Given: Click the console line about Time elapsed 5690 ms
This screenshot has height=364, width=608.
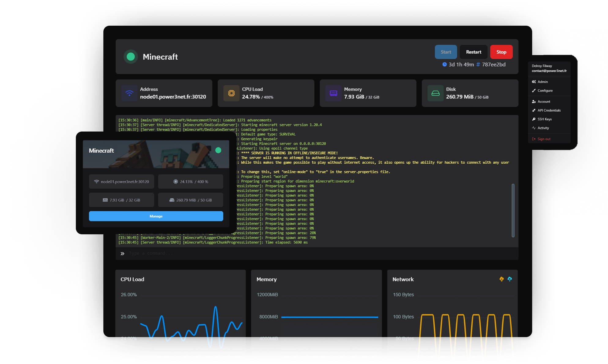Looking at the screenshot, I should [213, 243].
